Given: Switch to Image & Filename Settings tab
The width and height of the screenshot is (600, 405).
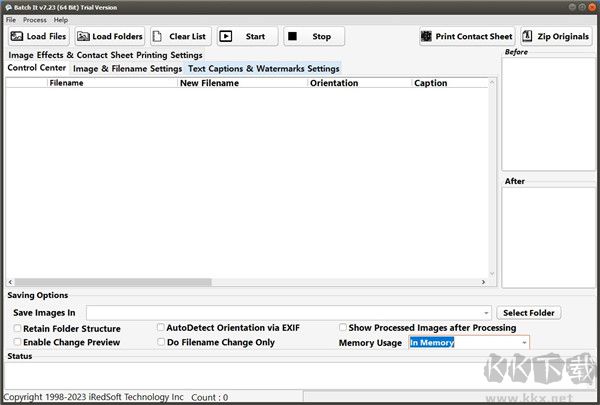Looking at the screenshot, I should tap(127, 69).
